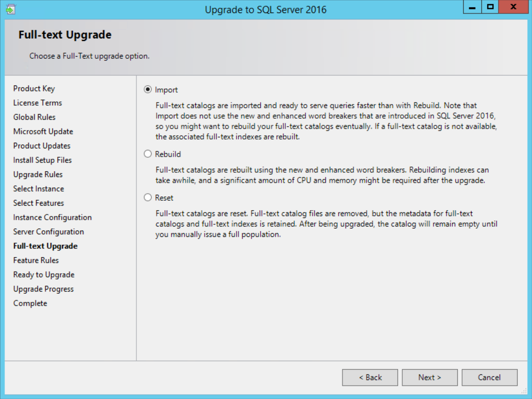Click the < Back button

coord(370,377)
